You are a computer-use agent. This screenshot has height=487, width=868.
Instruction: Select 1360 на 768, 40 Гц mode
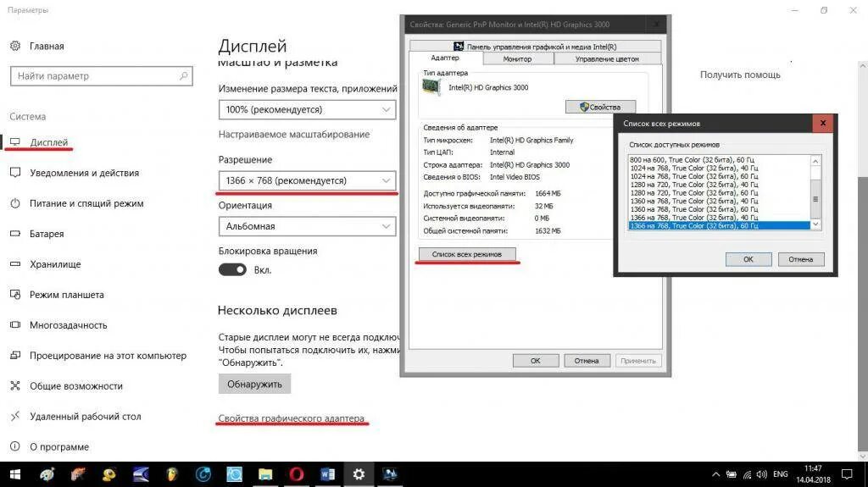(x=719, y=201)
